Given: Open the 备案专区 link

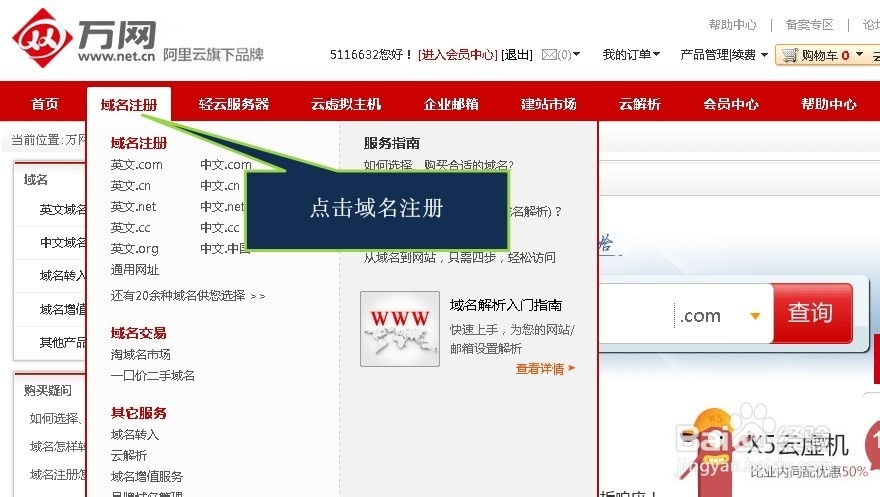Looking at the screenshot, I should tap(809, 25).
